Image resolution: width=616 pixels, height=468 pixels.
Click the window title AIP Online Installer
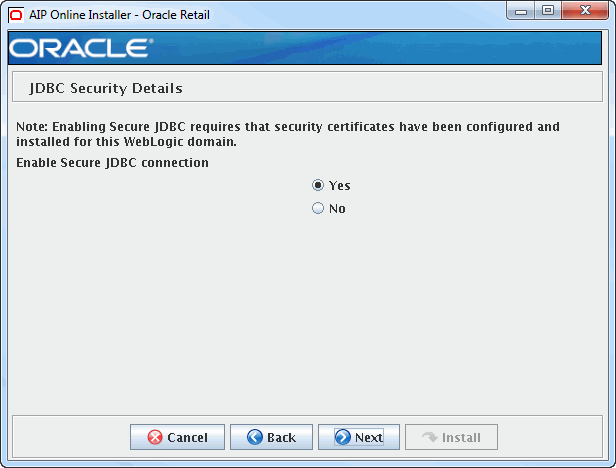pos(119,15)
